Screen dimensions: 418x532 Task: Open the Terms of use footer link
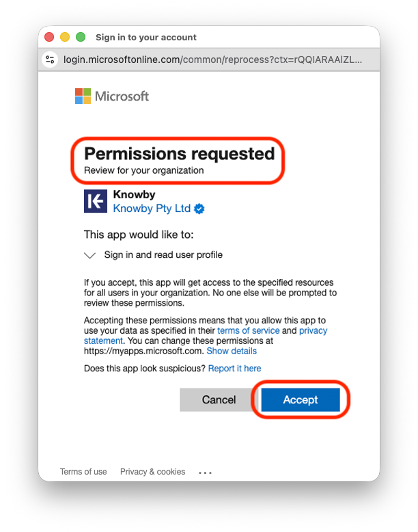83,472
